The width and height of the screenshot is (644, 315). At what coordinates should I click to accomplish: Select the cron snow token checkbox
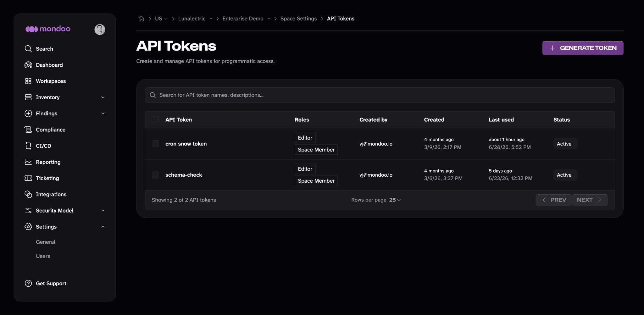[155, 144]
